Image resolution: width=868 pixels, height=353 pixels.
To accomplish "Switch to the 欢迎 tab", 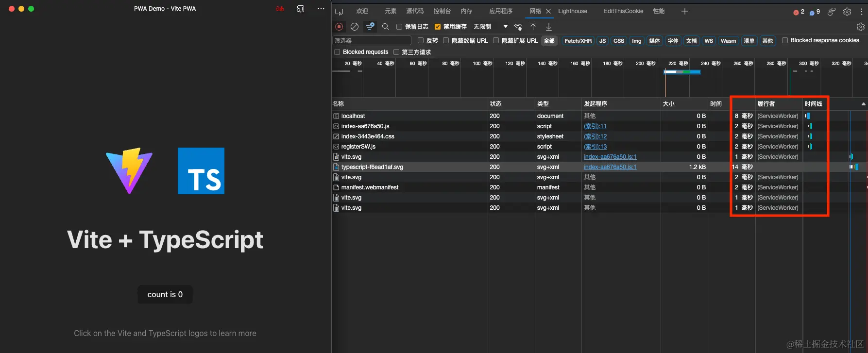I will [362, 11].
